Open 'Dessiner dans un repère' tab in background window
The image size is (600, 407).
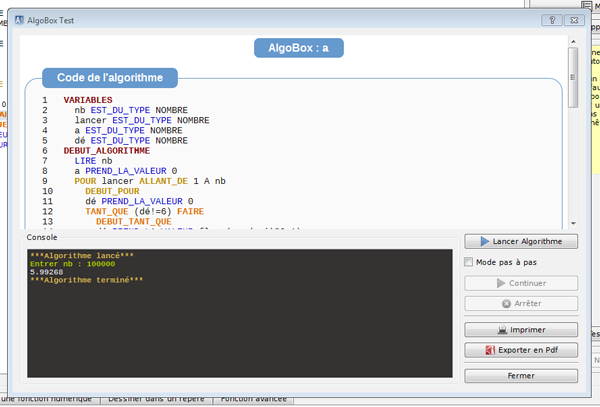[156, 400]
